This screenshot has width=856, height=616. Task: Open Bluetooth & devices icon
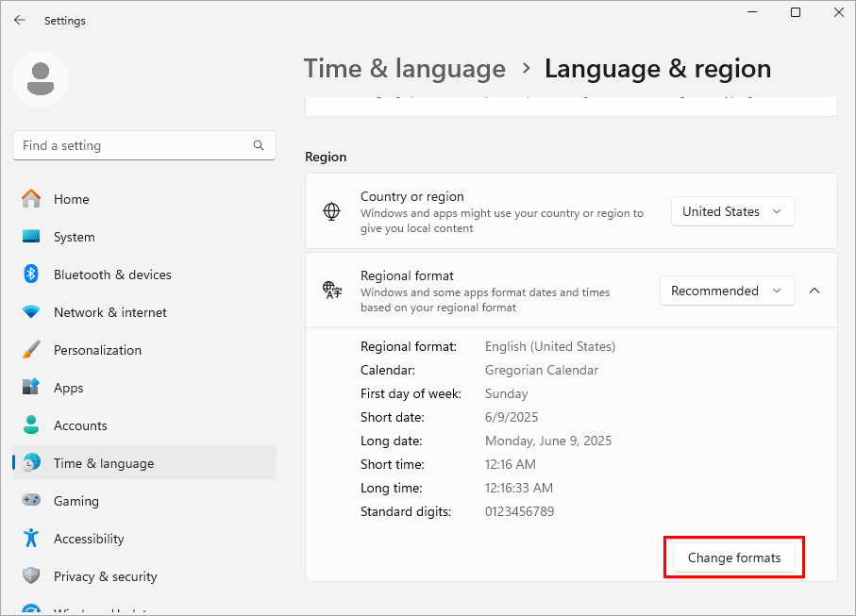tap(31, 275)
